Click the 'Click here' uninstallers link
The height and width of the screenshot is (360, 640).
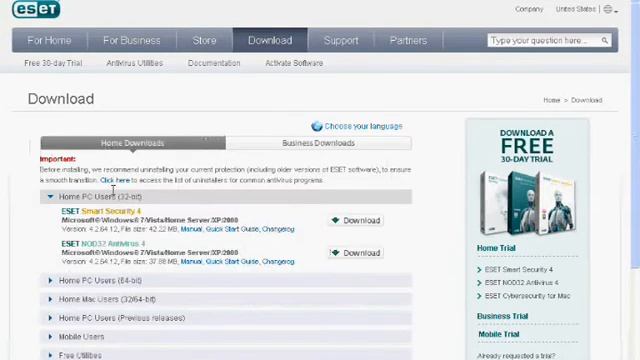coord(115,180)
